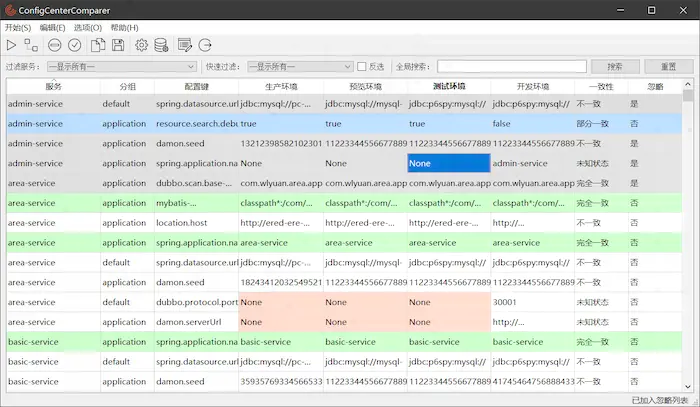Open the 开始(S) menu
This screenshot has width=700, height=407.
18,28
